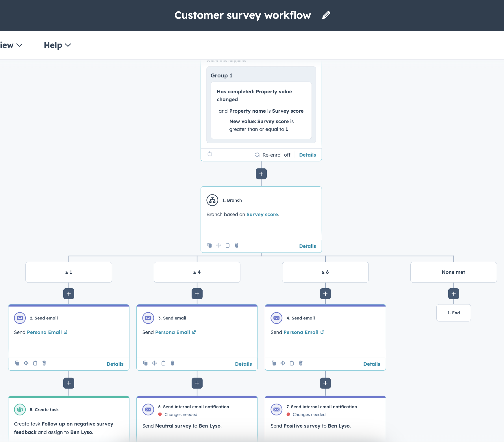Click the edit pencil next to workflow title

pyautogui.click(x=326, y=15)
